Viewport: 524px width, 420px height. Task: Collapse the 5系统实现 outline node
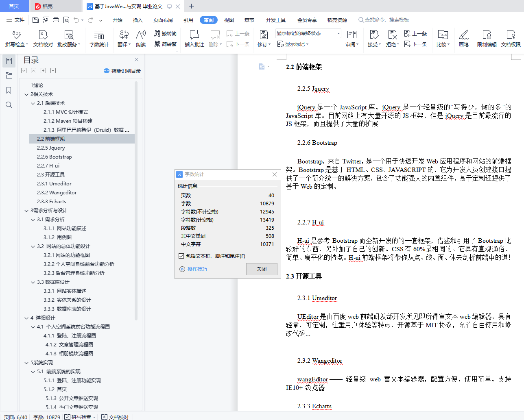(26, 363)
